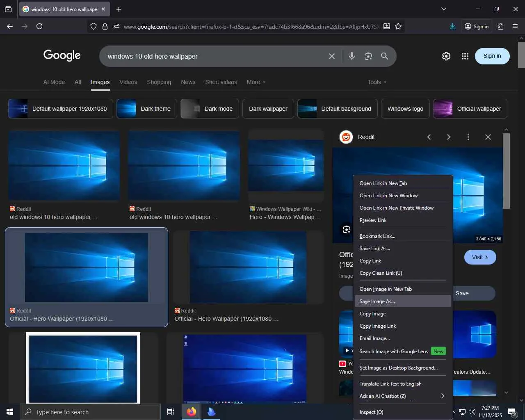Apply the Dark theme filter chip

tap(147, 109)
